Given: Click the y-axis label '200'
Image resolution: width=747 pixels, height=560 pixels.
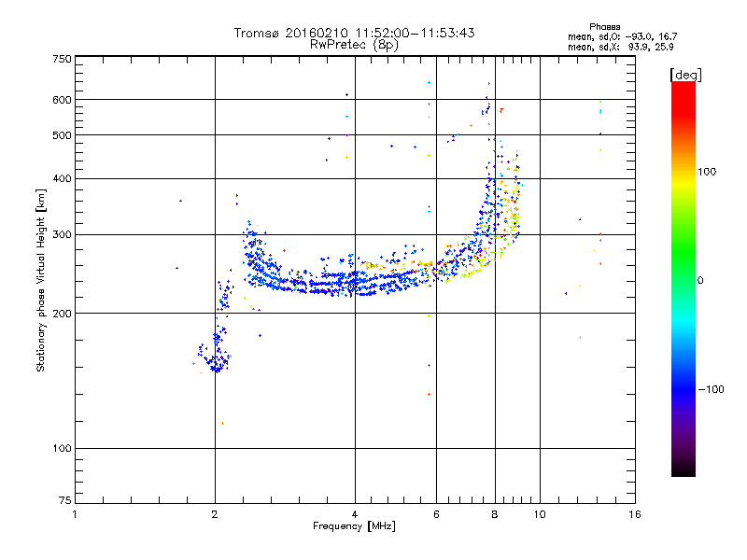Looking at the screenshot, I should pyautogui.click(x=62, y=314).
